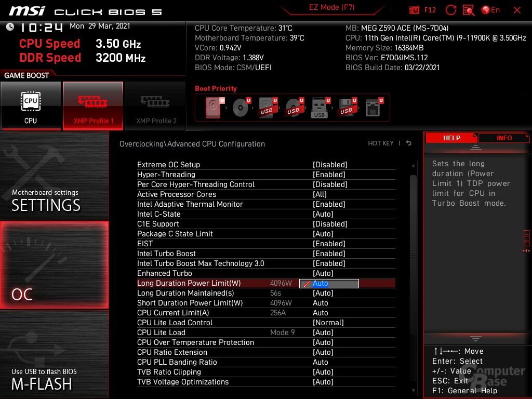Click the scroll-up arrow of the settings list
The image size is (532, 399).
click(x=413, y=166)
